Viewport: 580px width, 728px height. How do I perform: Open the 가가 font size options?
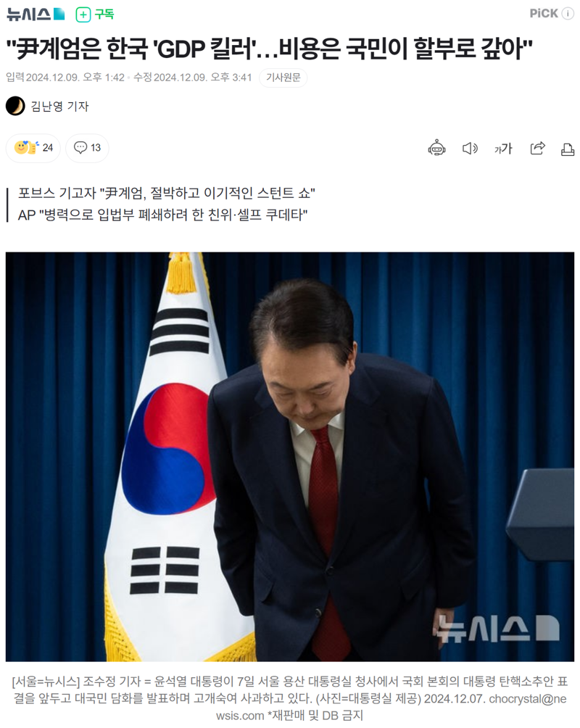(x=503, y=149)
